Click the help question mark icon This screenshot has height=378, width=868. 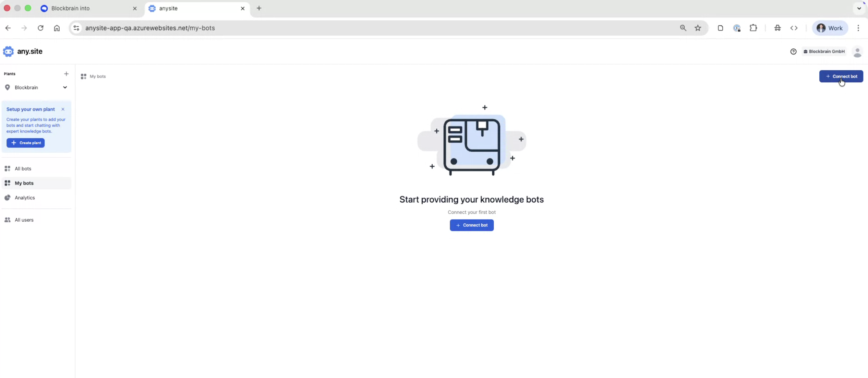pos(793,51)
